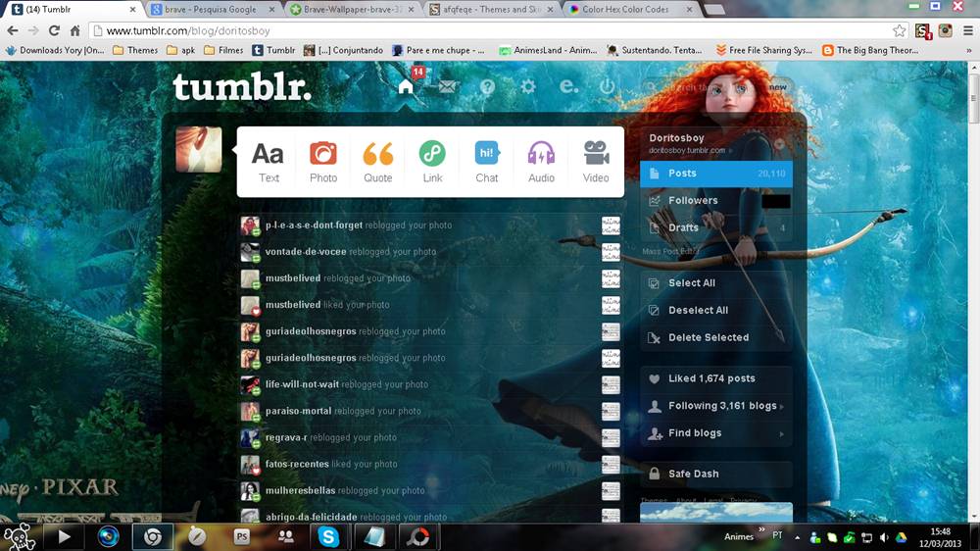The height and width of the screenshot is (551, 980).
Task: Click the blog avatar next to post types
Action: coord(199,149)
